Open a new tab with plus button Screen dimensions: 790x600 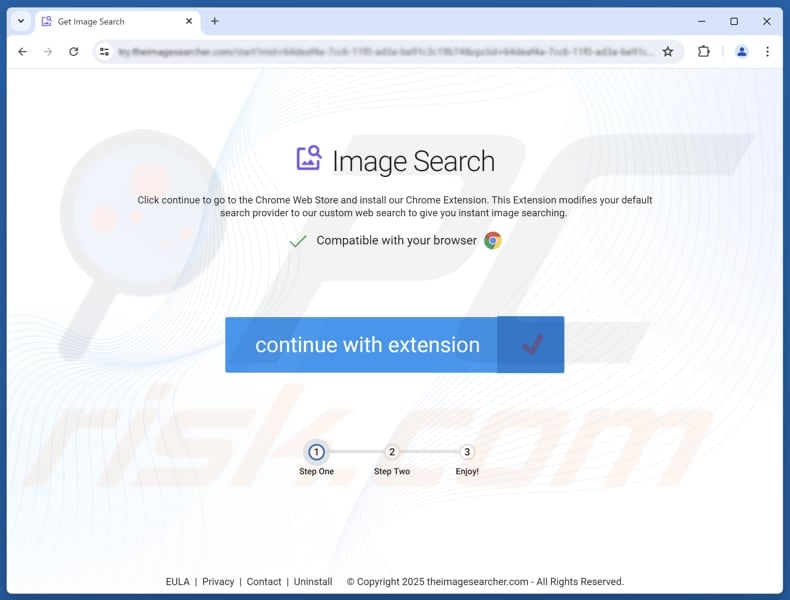[214, 21]
